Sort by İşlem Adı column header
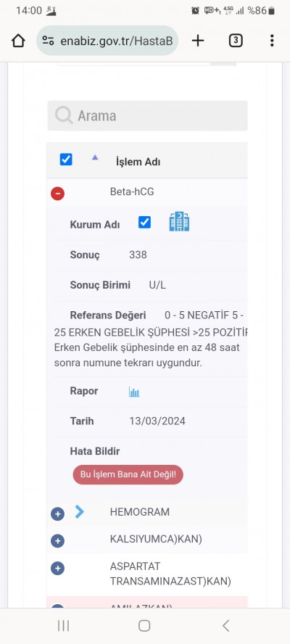 [138, 162]
